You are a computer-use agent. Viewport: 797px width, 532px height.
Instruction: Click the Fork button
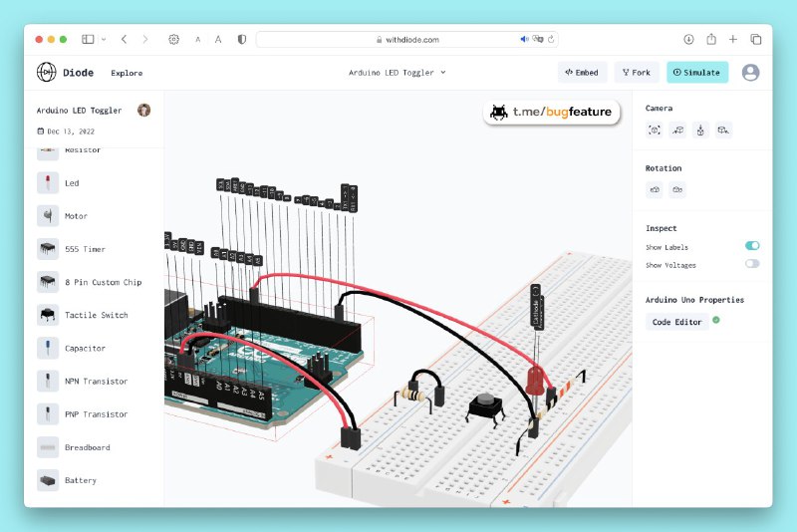tap(636, 73)
